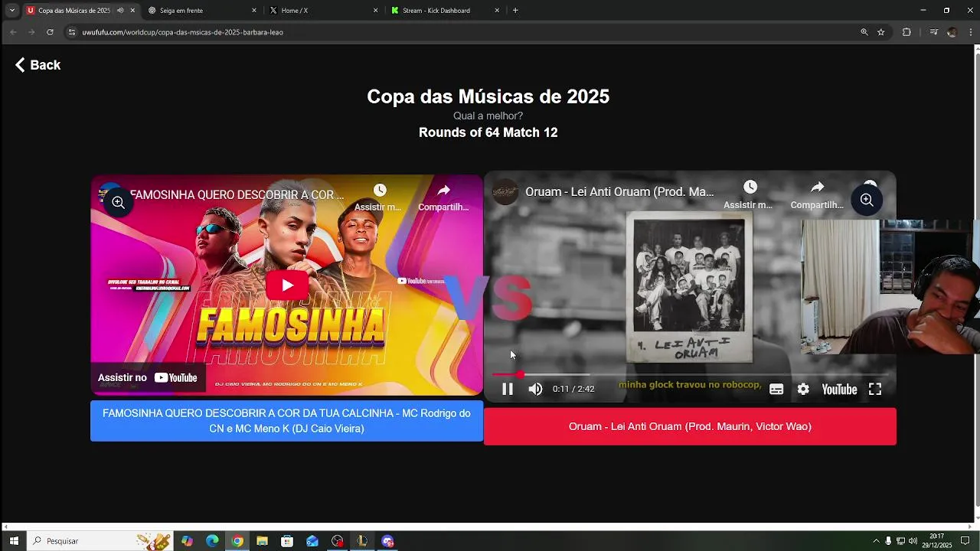Screen dimensions: 980x551
Task: Click the Oruam video title in player
Action: tap(619, 192)
